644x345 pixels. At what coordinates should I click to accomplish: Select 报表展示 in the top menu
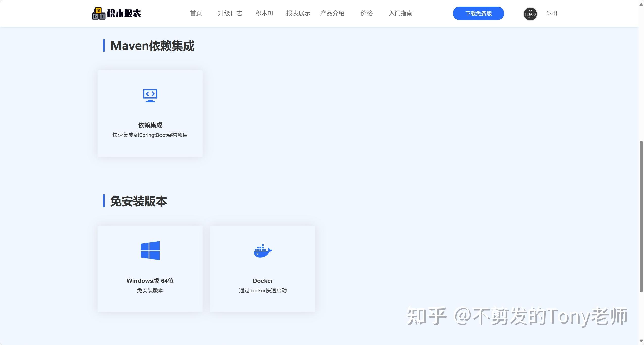pos(298,13)
